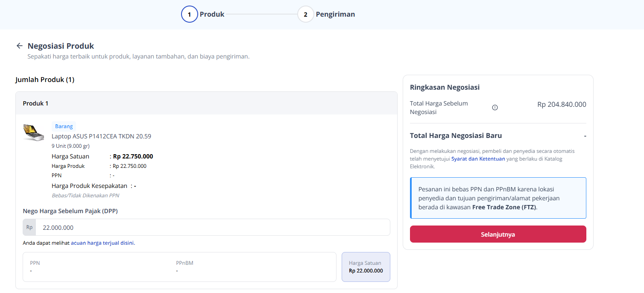
Task: Click the back arrow beside Negosiasi Produk
Action: (x=19, y=46)
